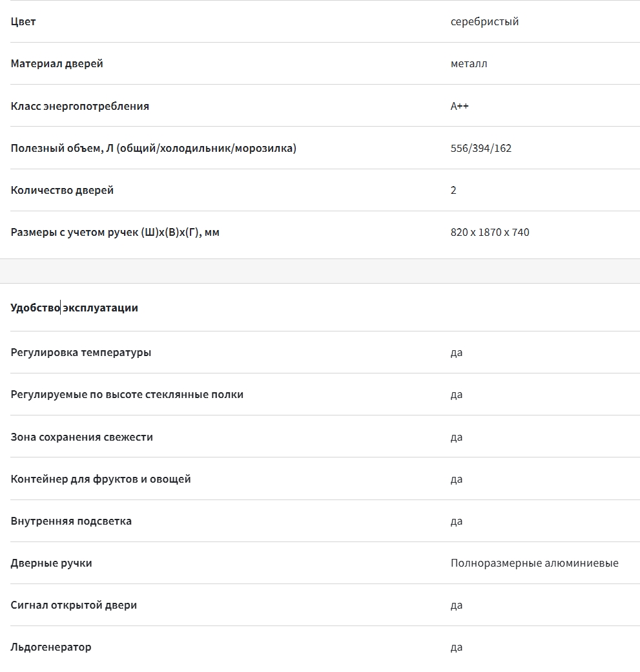Image resolution: width=640 pixels, height=672 pixels.
Task: Click the 'Удобство эксплуатации' section heading
Action: pyautogui.click(x=74, y=308)
